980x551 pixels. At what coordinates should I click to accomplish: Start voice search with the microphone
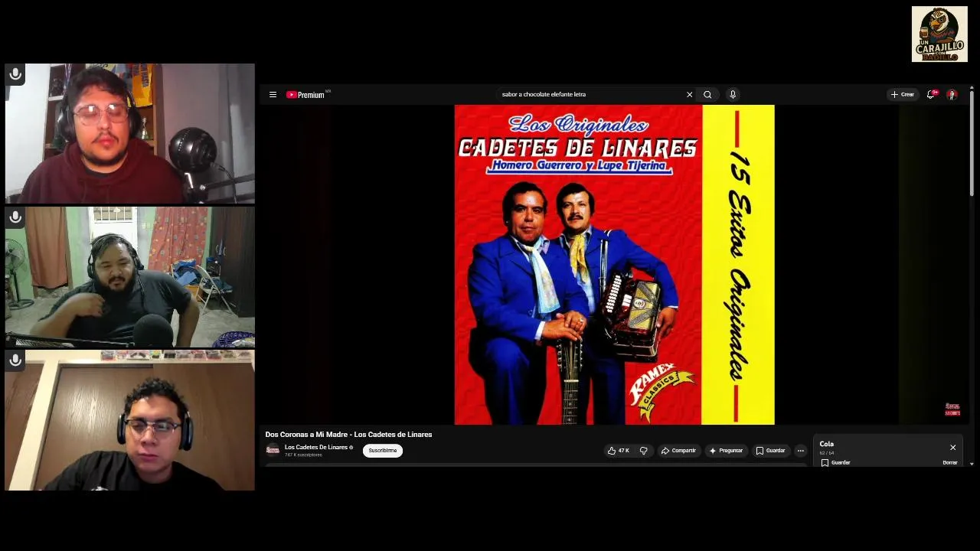point(733,95)
